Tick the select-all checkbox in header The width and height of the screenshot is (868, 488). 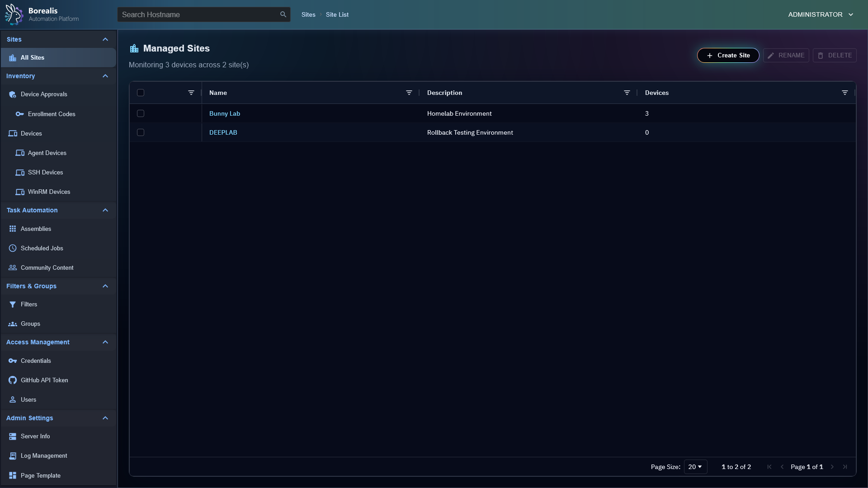pyautogui.click(x=141, y=93)
